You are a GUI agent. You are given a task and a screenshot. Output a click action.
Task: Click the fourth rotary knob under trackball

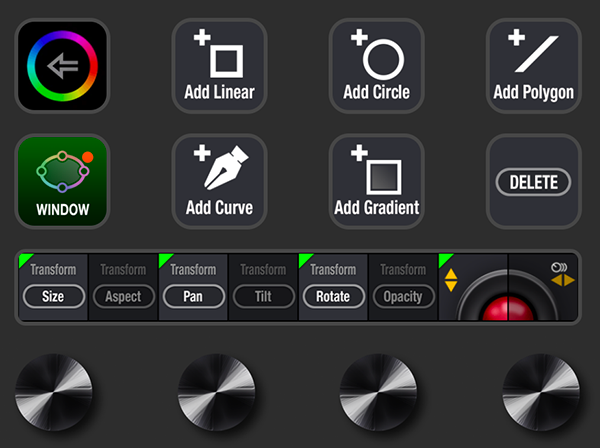pos(541,392)
